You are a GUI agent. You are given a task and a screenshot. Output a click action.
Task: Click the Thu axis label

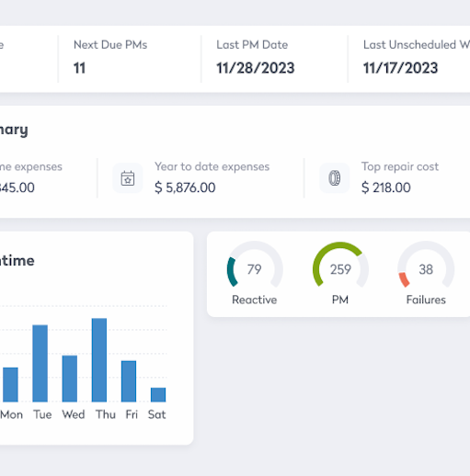pos(106,414)
